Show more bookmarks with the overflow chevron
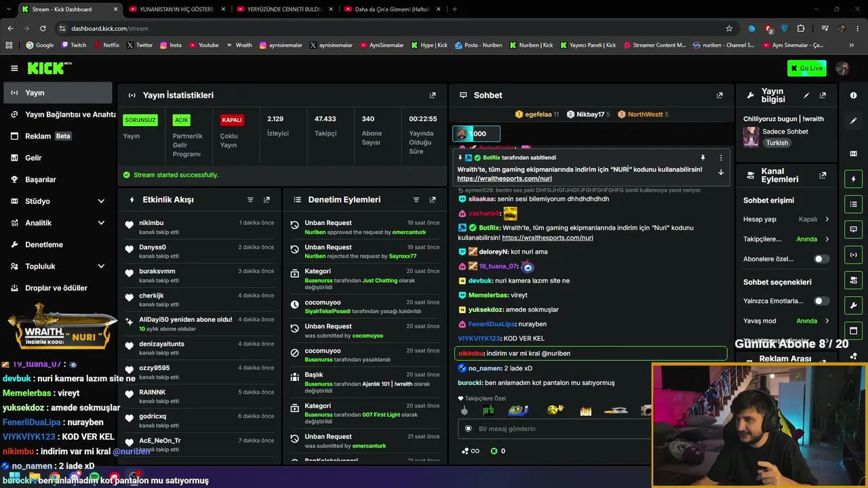 852,45
